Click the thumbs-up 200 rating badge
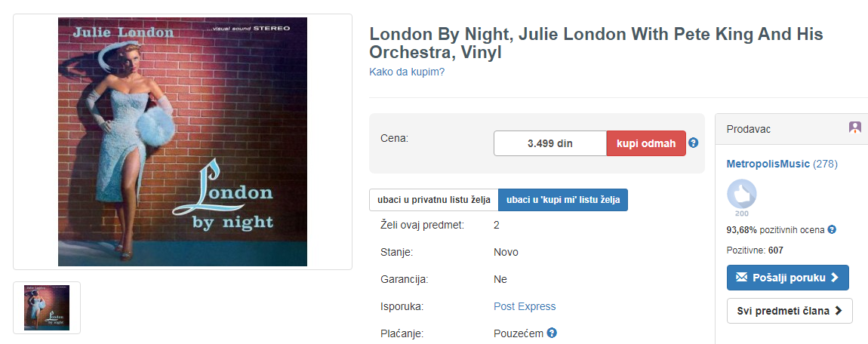The height and width of the screenshot is (344, 868). click(741, 198)
